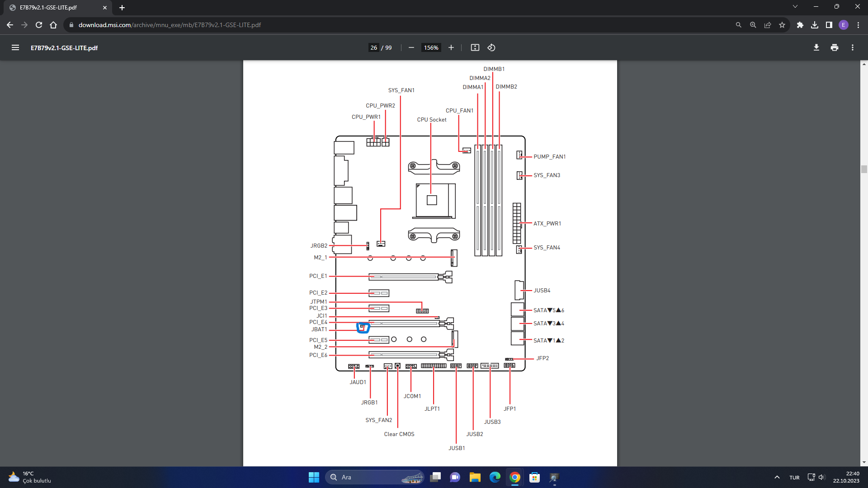Toggle the Chrome side panel
The width and height of the screenshot is (868, 488).
tap(829, 25)
